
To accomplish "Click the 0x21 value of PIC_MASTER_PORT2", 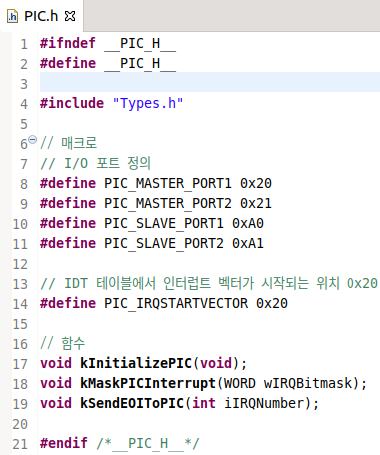I will (256, 204).
